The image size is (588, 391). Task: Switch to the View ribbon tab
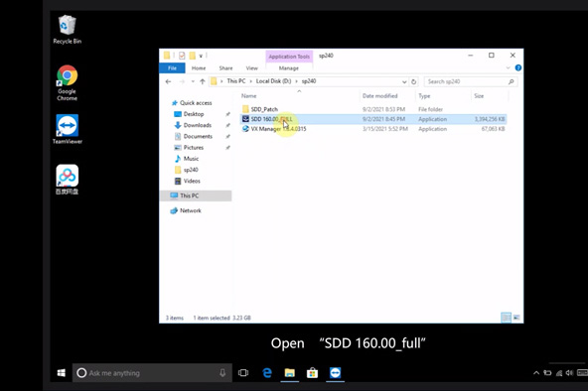pos(251,68)
